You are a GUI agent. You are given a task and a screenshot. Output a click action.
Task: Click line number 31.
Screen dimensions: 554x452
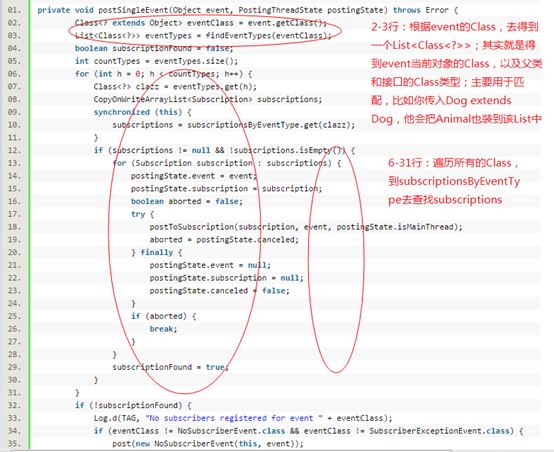[x=14, y=392]
